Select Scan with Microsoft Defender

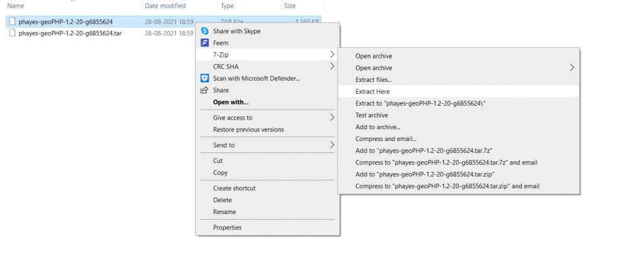pyautogui.click(x=268, y=78)
